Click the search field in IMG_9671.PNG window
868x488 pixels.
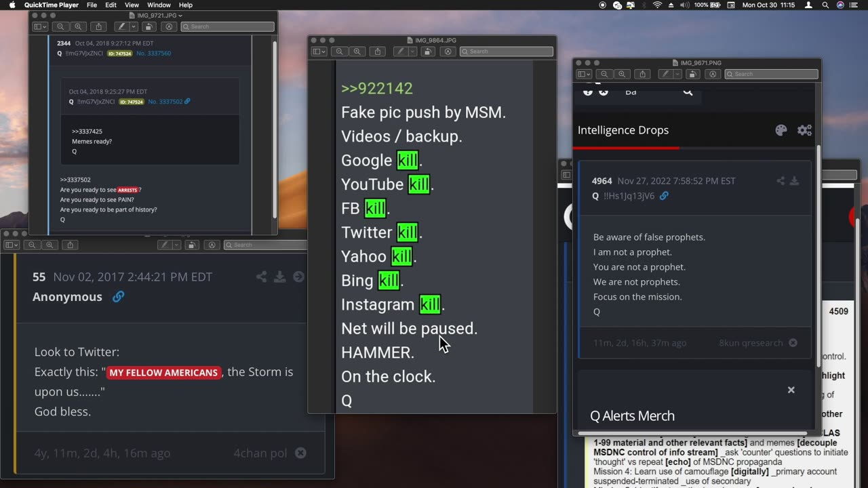pyautogui.click(x=772, y=74)
